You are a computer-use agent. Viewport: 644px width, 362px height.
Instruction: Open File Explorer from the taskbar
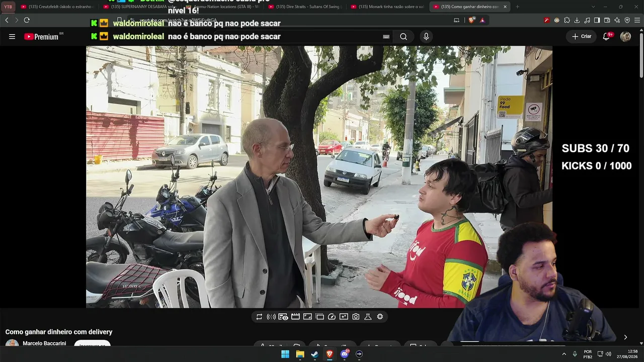(300, 354)
